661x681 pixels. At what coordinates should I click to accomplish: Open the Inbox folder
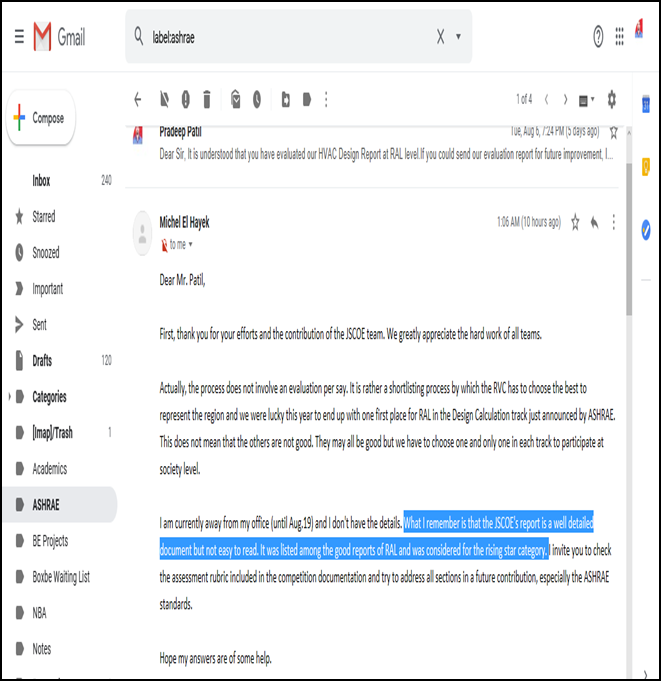click(x=60, y=180)
